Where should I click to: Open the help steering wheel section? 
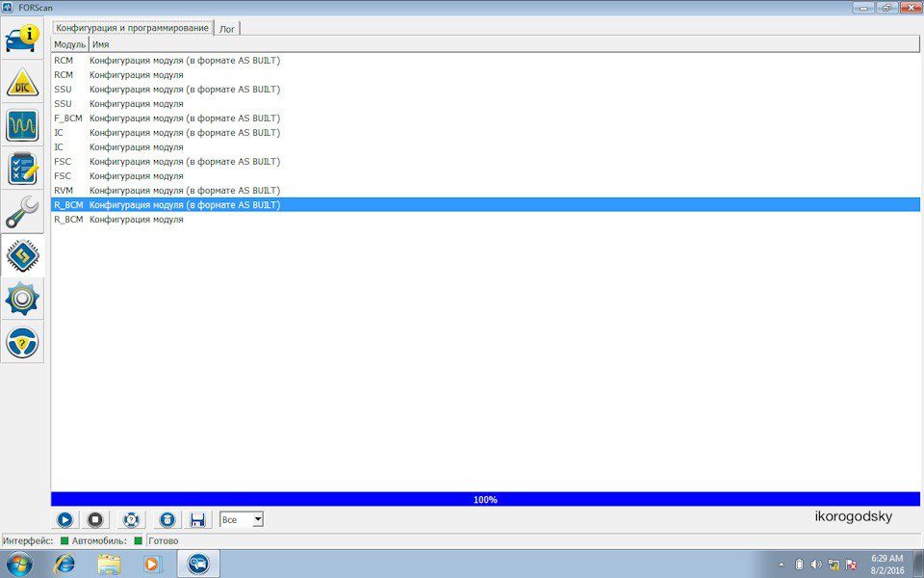coord(22,342)
